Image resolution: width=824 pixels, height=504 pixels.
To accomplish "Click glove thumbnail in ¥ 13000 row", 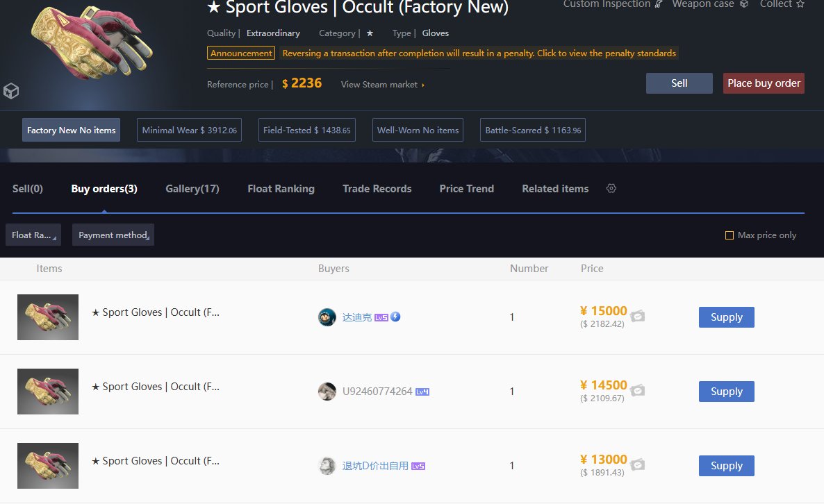I will tap(48, 466).
